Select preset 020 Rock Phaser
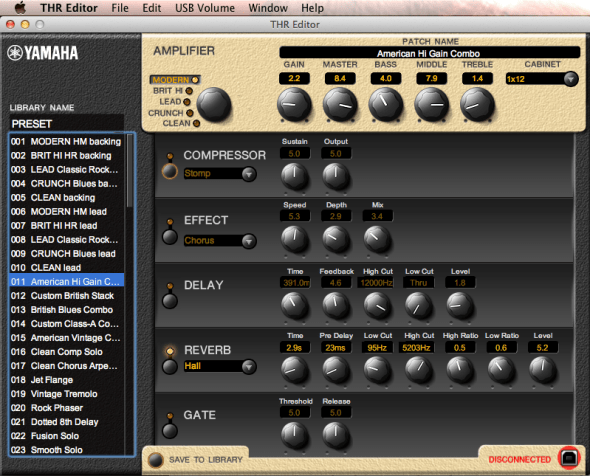Viewport: 590px width, 476px height. point(66,408)
